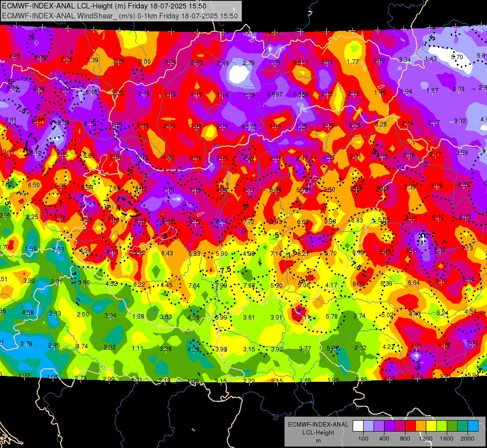
Task: Click the wind shear value '0.672'
Action: [x=249, y=126]
